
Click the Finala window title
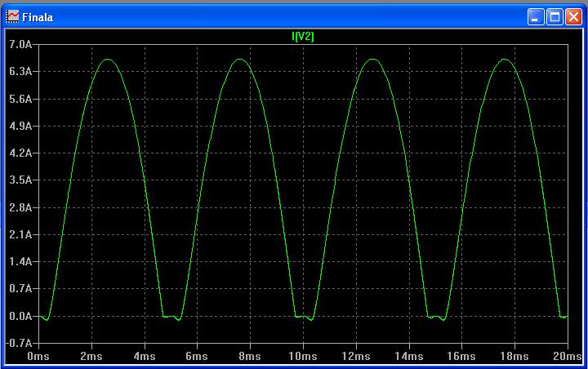[38, 17]
